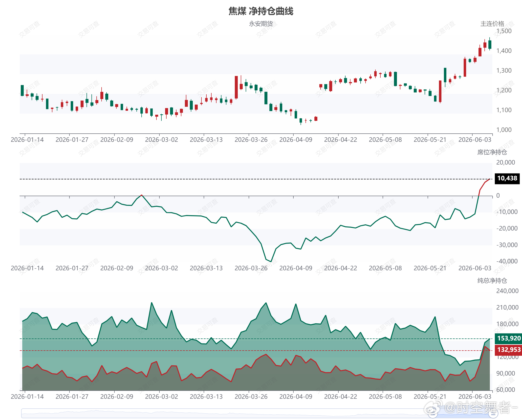The height and width of the screenshot is (420, 522).
Task: Click 2026-04-09 date under 席位净持仓 chart
Action: [x=296, y=268]
